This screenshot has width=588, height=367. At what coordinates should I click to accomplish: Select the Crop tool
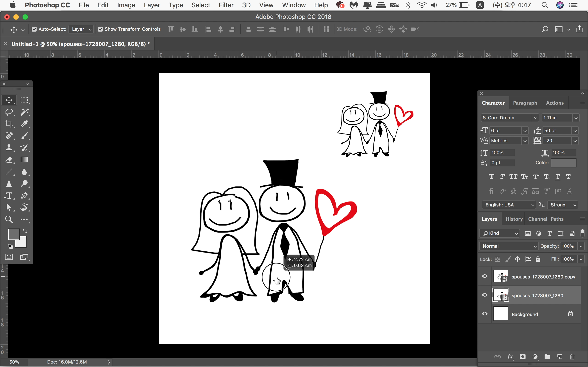[9, 124]
